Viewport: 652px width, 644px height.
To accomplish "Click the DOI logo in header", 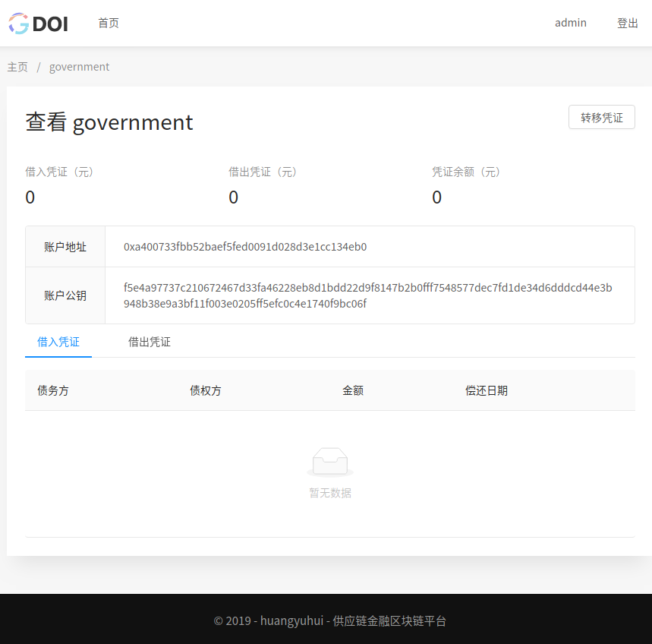I will click(38, 24).
